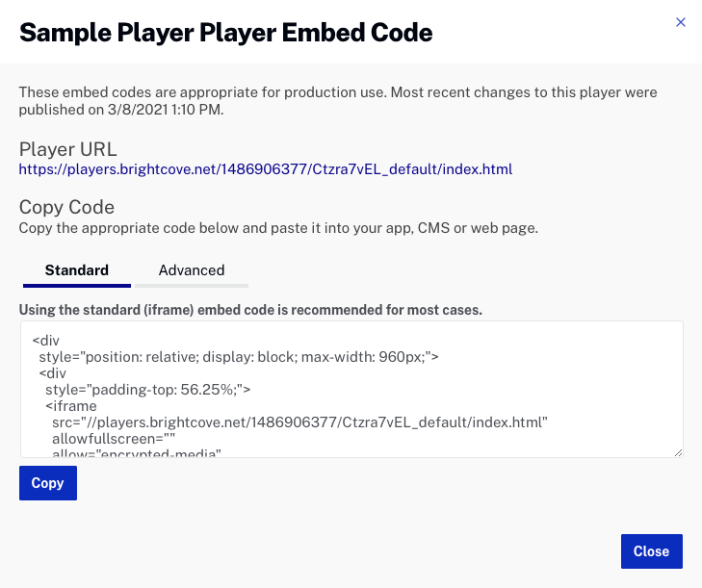This screenshot has height=588, width=702.
Task: Click the Player URL heading
Action: (x=68, y=148)
